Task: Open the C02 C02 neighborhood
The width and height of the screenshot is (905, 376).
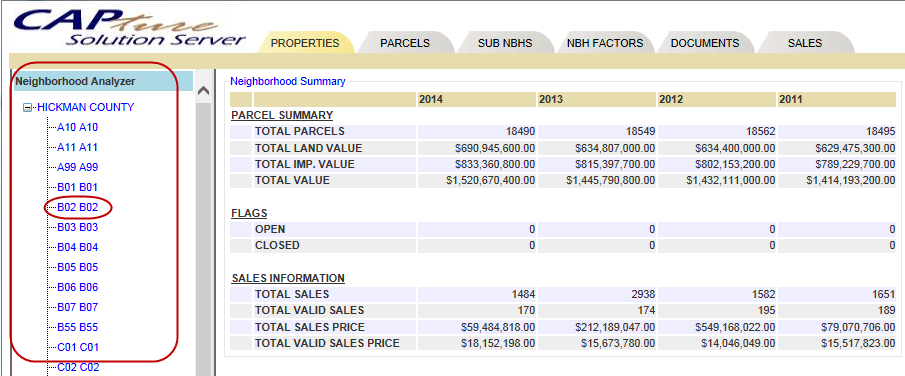Action: click(77, 367)
